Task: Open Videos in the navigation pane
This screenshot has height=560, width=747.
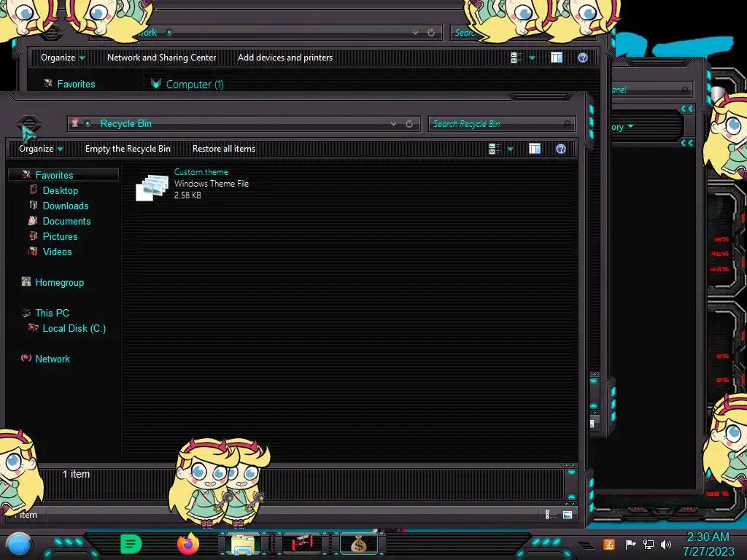Action: click(x=57, y=252)
